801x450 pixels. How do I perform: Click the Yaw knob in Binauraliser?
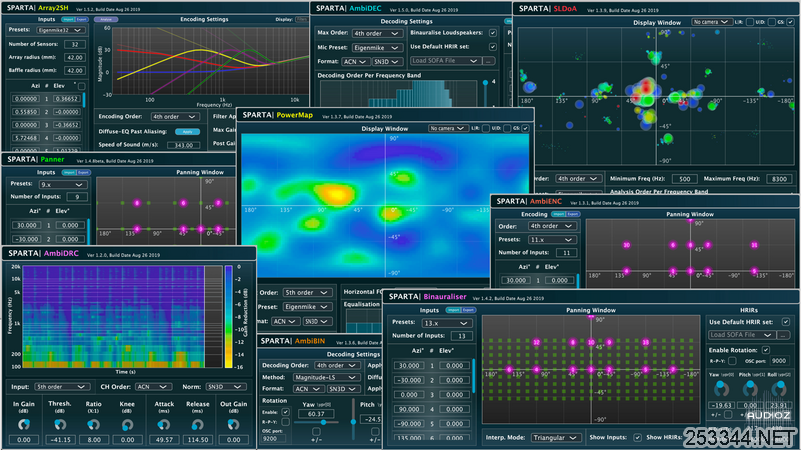[721, 389]
